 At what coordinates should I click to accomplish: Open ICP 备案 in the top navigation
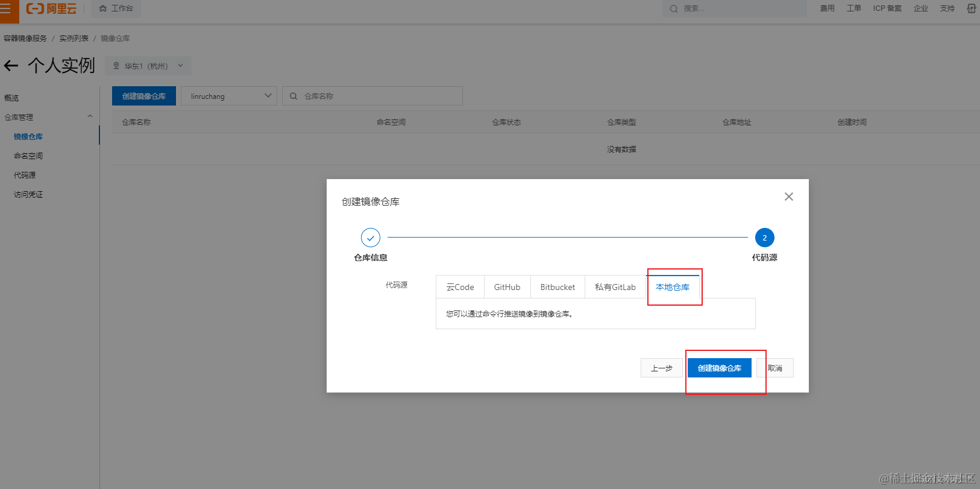pyautogui.click(x=887, y=8)
